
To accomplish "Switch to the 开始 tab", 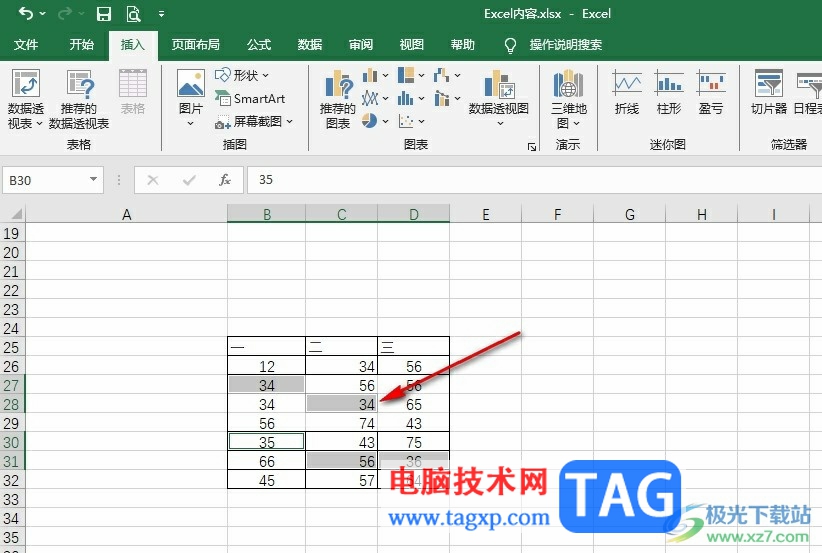I will click(x=81, y=45).
